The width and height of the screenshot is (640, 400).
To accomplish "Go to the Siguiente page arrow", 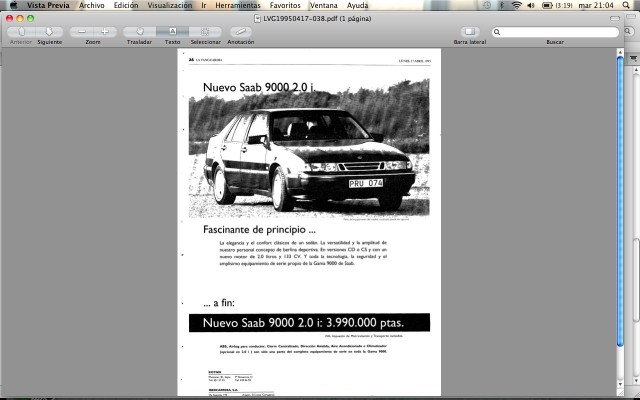I will tap(49, 32).
